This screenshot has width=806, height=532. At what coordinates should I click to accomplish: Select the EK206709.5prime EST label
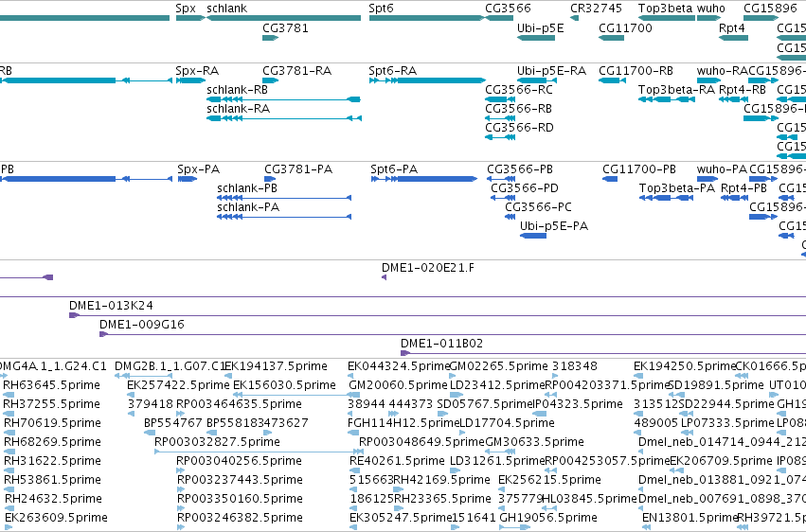pyautogui.click(x=721, y=461)
